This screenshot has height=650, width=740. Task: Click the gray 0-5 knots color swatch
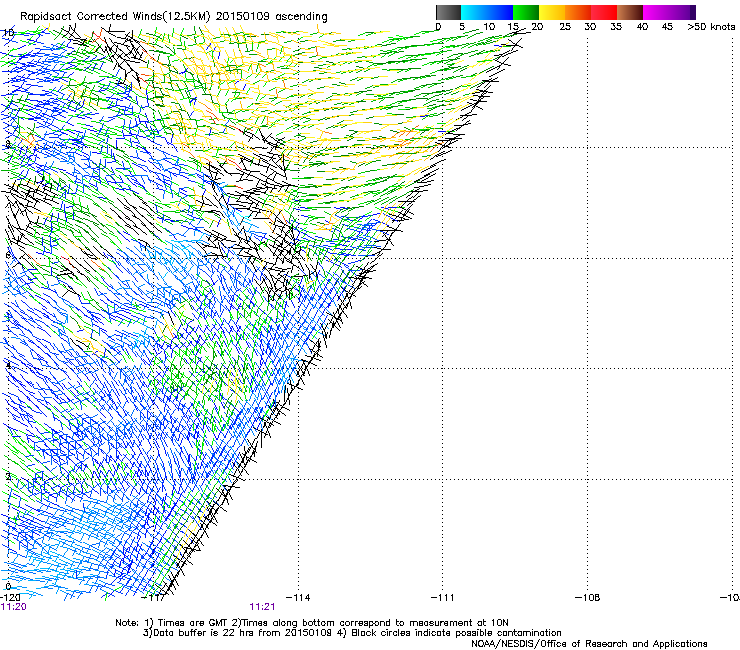[x=448, y=12]
